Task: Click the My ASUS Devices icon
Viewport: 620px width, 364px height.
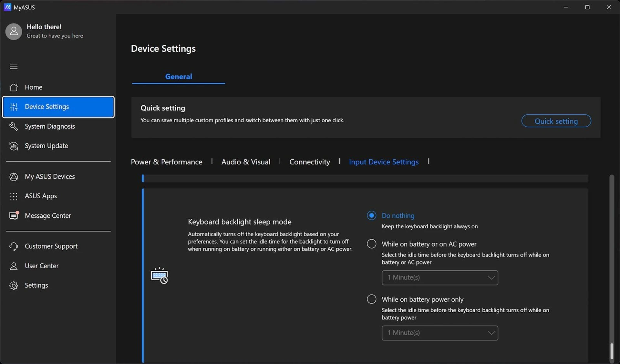Action: 14,177
